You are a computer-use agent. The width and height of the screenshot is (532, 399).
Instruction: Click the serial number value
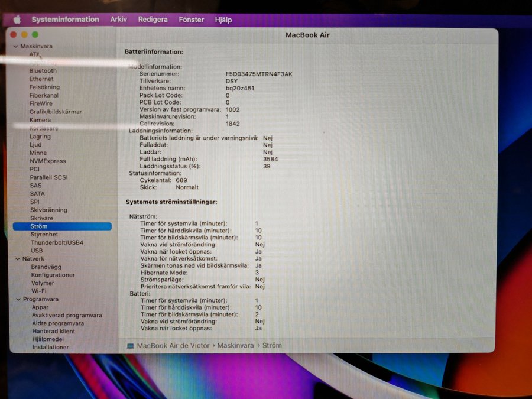pyautogui.click(x=259, y=74)
